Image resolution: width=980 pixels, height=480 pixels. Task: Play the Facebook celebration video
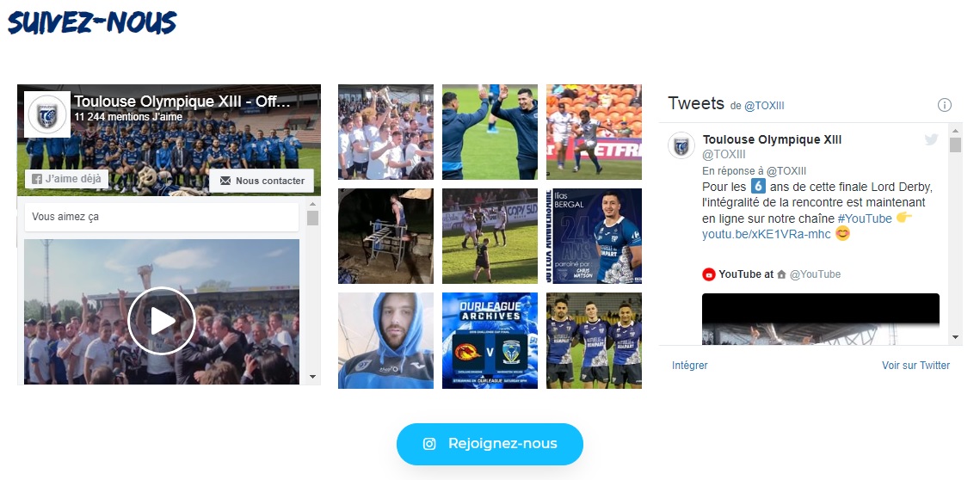pyautogui.click(x=162, y=321)
